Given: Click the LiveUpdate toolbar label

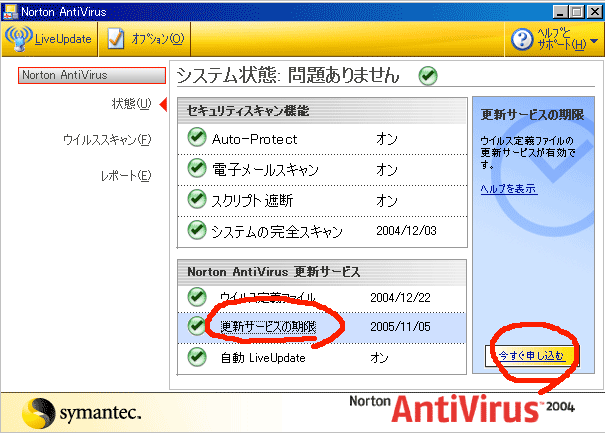Looking at the screenshot, I should [x=63, y=39].
